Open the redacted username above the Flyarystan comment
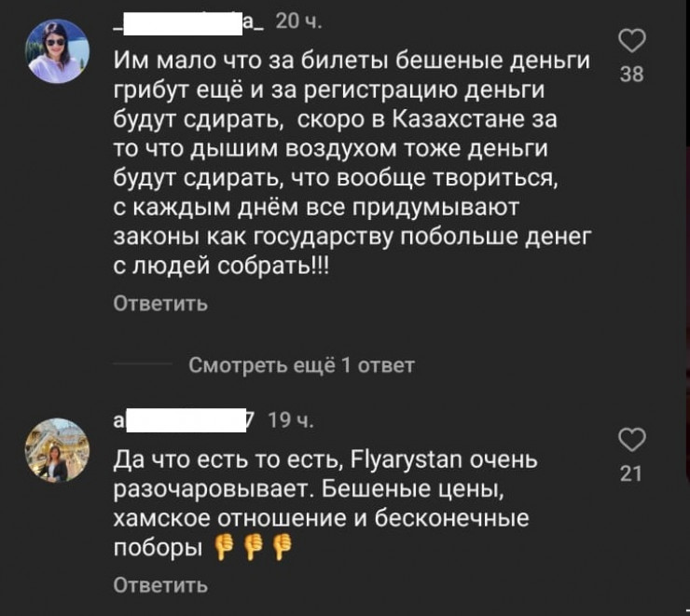The width and height of the screenshot is (690, 616). click(x=185, y=421)
